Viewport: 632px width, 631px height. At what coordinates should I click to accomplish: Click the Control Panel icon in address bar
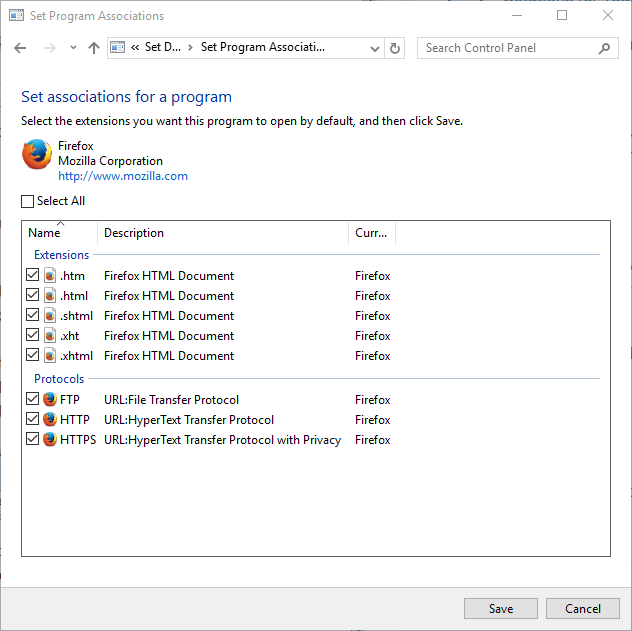click(x=117, y=47)
